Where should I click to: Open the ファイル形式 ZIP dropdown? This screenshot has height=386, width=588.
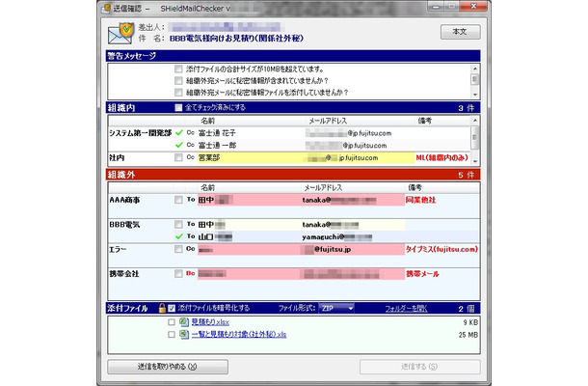[336, 308]
